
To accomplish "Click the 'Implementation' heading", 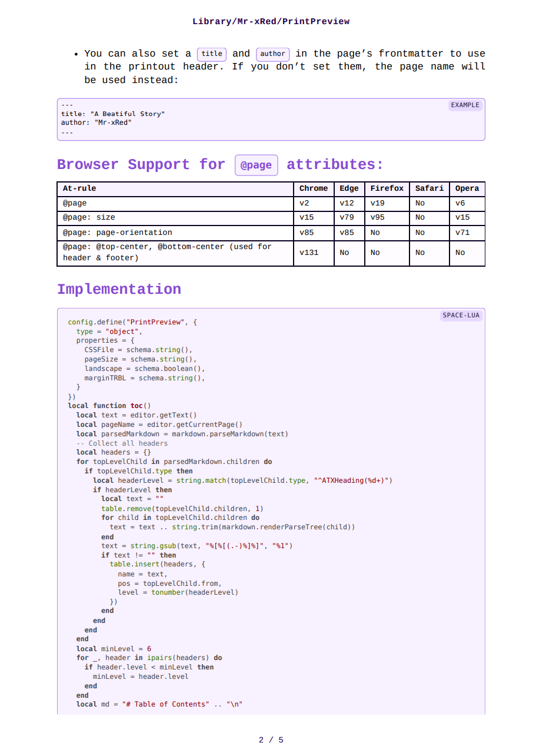I will pos(119,290).
